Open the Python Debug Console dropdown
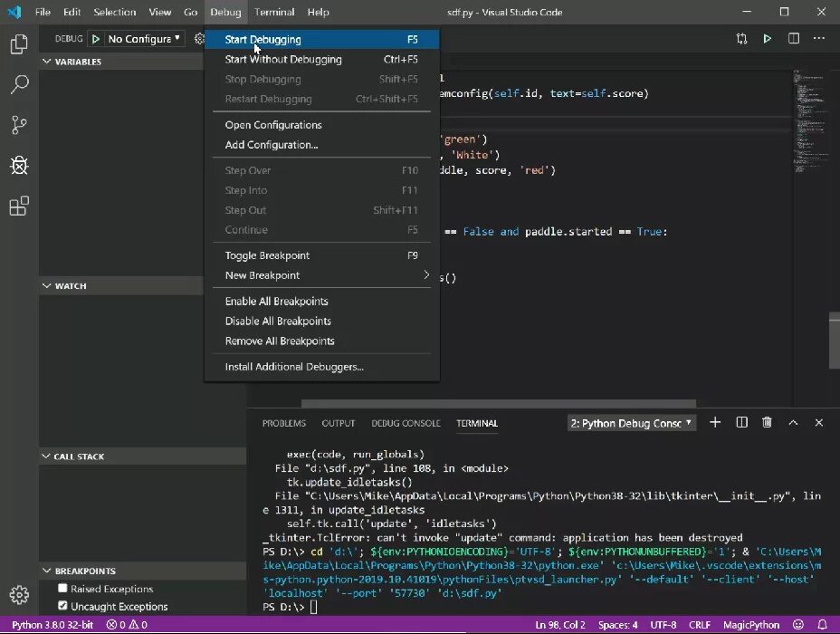The image size is (840, 634). click(631, 422)
